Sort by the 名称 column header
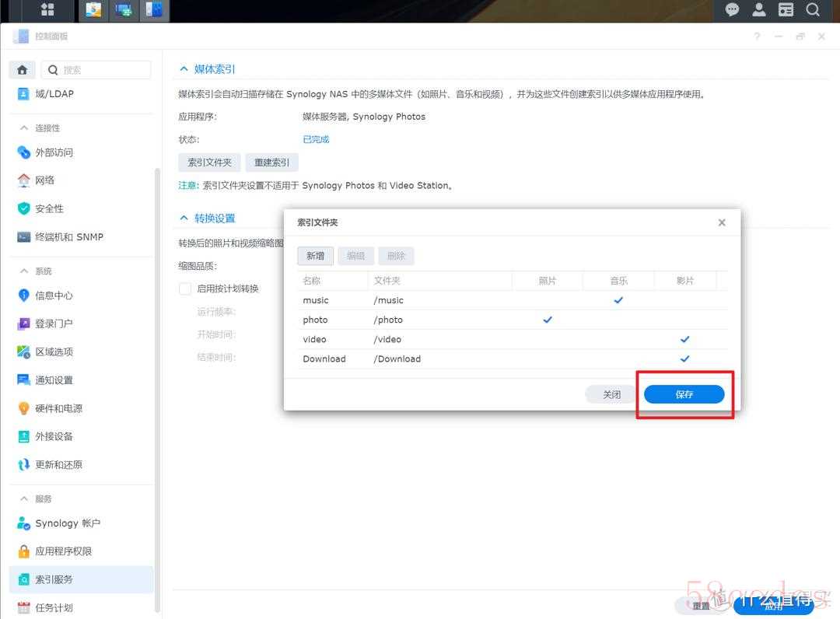The image size is (840, 619). click(333, 281)
